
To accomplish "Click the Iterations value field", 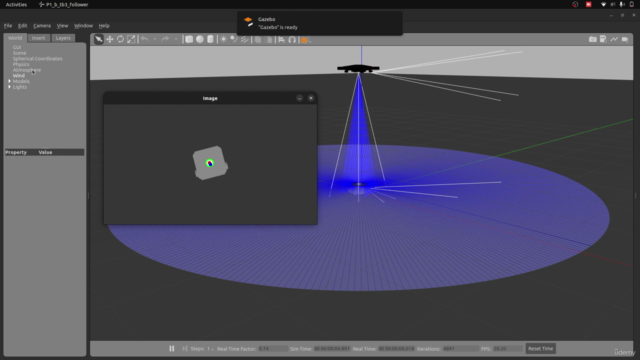I will (x=460, y=349).
